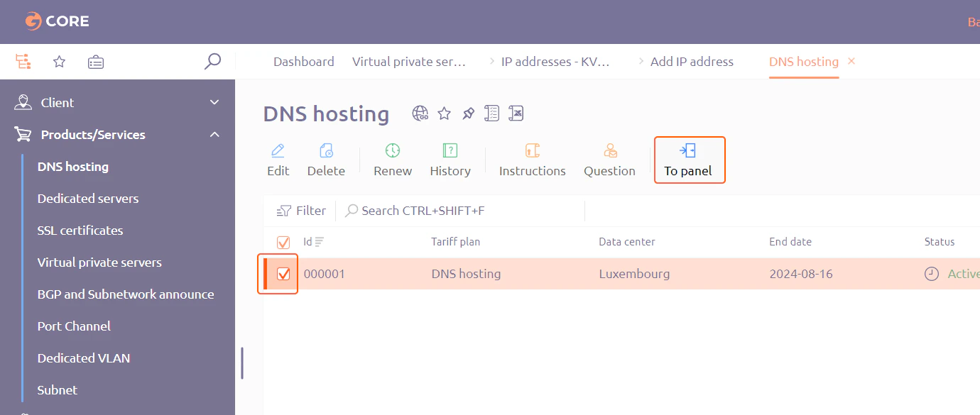
Task: Pin the DNS hosting page
Action: tap(468, 113)
